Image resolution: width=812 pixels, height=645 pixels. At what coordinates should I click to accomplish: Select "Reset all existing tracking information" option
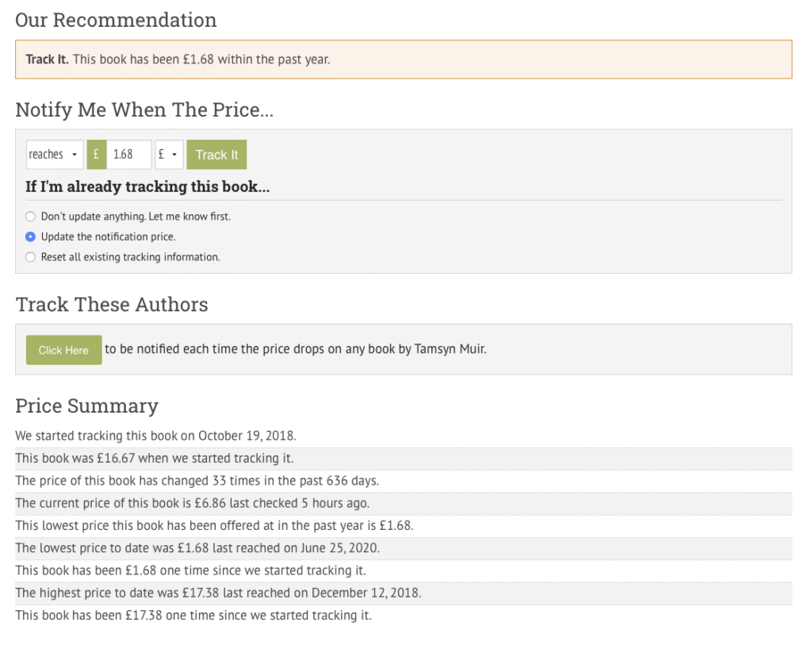coord(31,257)
